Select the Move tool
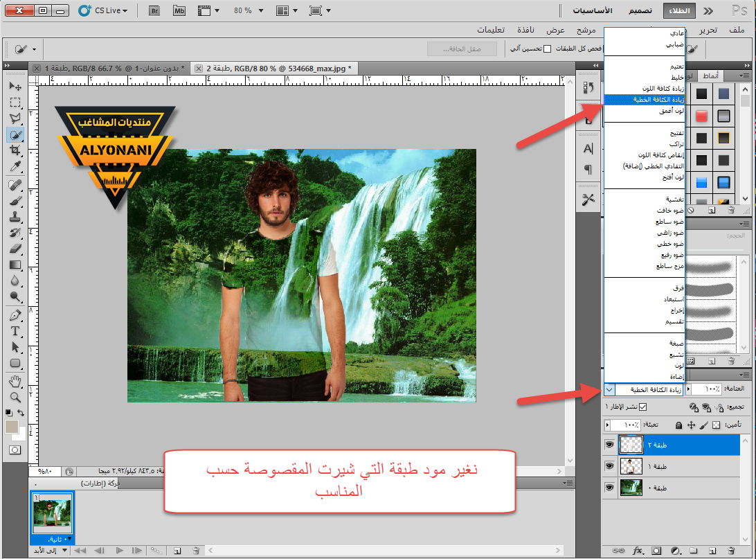The image size is (756, 559). point(15,87)
